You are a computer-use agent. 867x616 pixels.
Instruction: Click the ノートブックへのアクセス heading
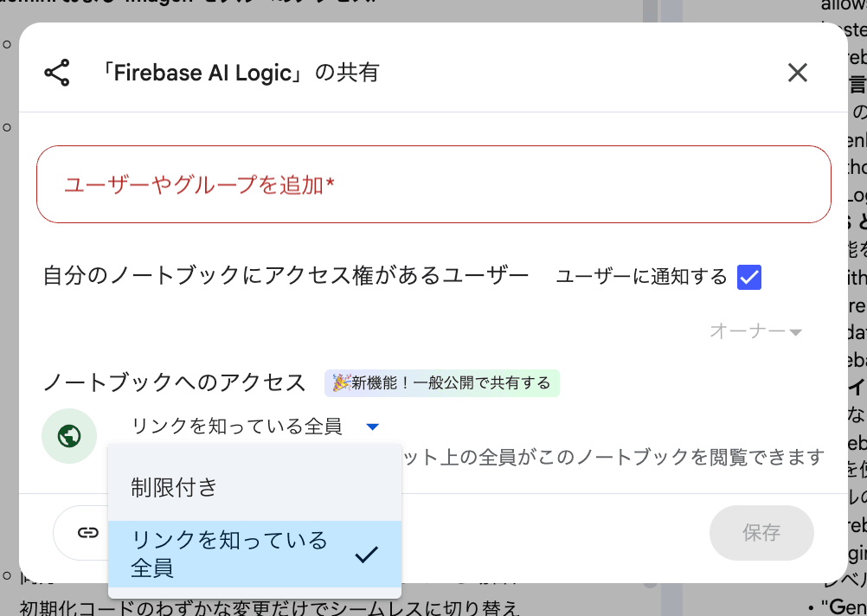174,382
